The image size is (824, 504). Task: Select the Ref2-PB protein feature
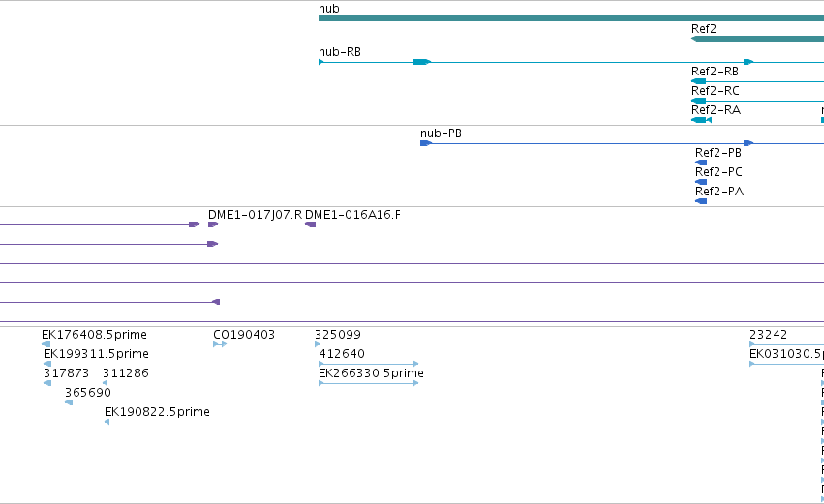(701, 163)
